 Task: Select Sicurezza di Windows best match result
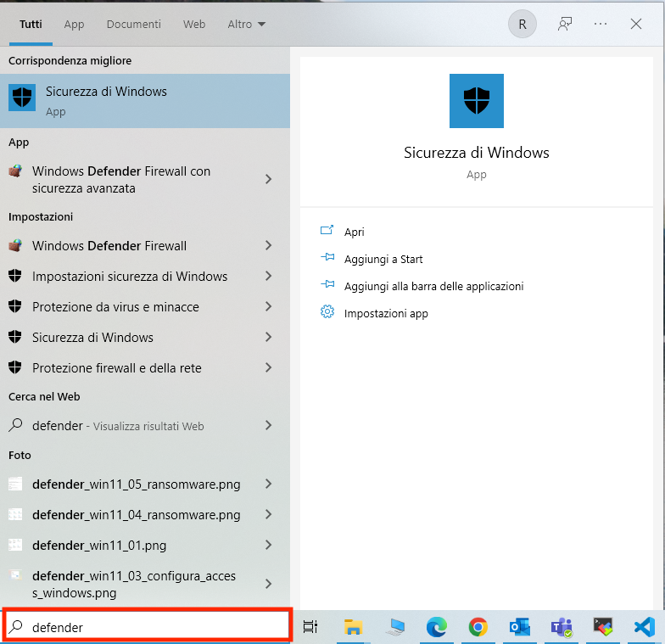[x=145, y=101]
